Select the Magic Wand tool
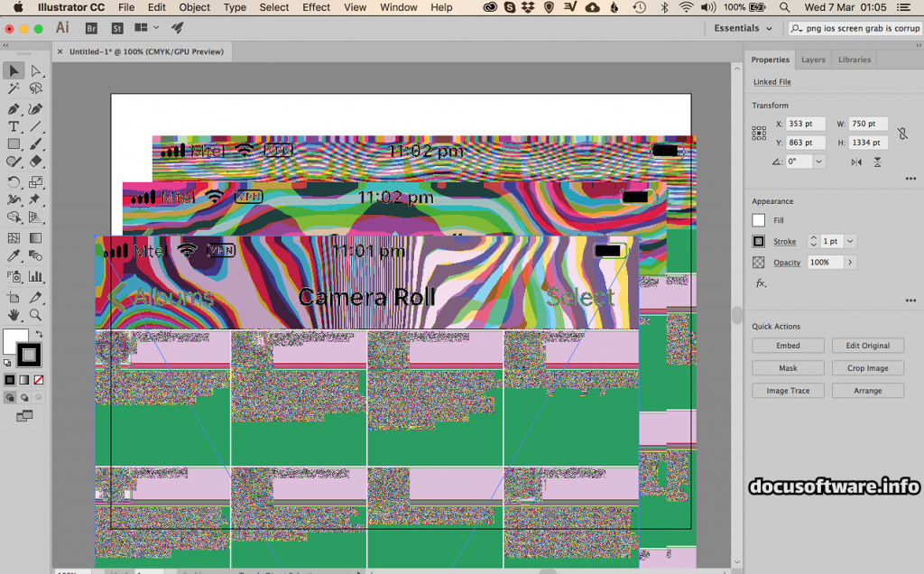Screen dimensions: 924x574 click(14, 89)
